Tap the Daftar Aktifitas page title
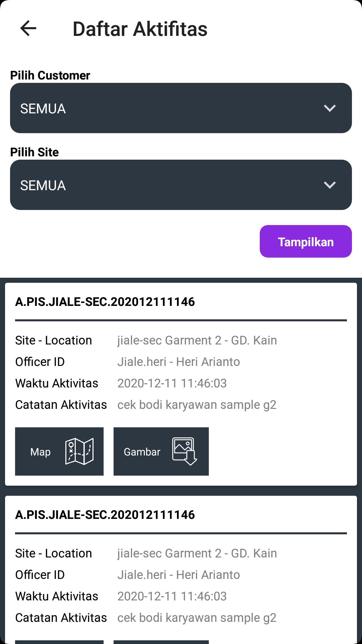The width and height of the screenshot is (362, 644). click(140, 29)
